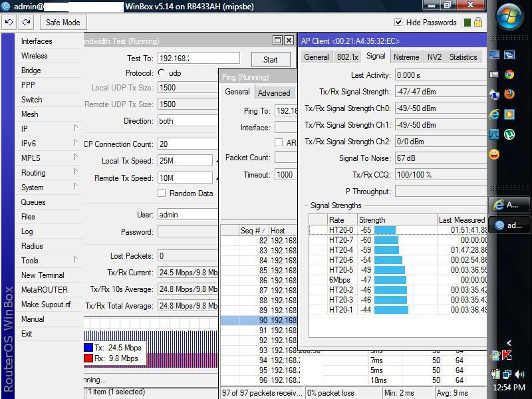The height and width of the screenshot is (399, 532).
Task: Open Mozilla Firefox from the desktop
Action: [509, 93]
